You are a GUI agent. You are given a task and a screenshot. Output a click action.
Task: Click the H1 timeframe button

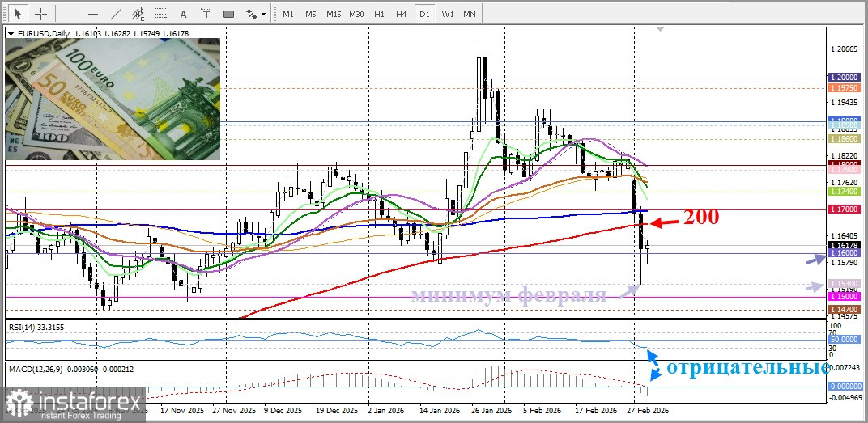click(x=379, y=14)
